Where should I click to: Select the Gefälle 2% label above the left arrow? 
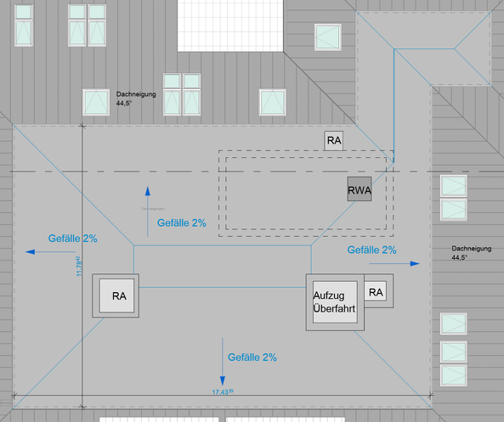72,239
